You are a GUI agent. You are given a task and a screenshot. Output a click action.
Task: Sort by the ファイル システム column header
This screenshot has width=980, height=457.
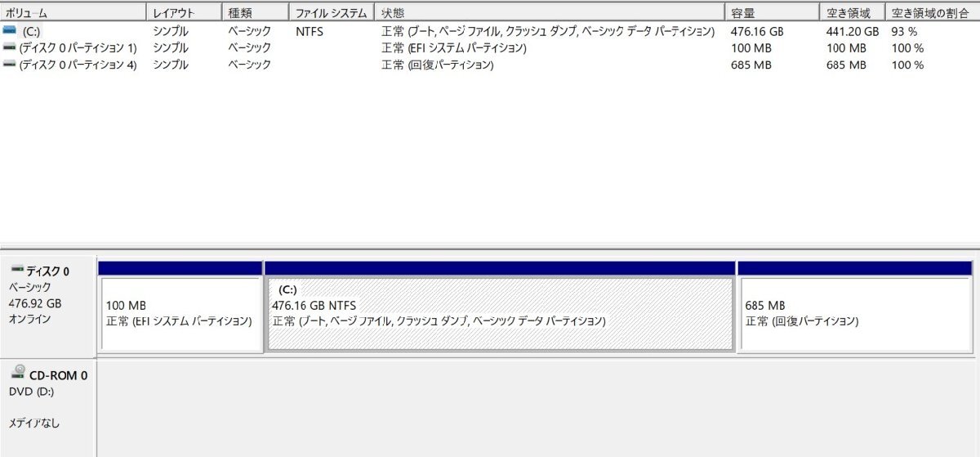click(x=332, y=12)
